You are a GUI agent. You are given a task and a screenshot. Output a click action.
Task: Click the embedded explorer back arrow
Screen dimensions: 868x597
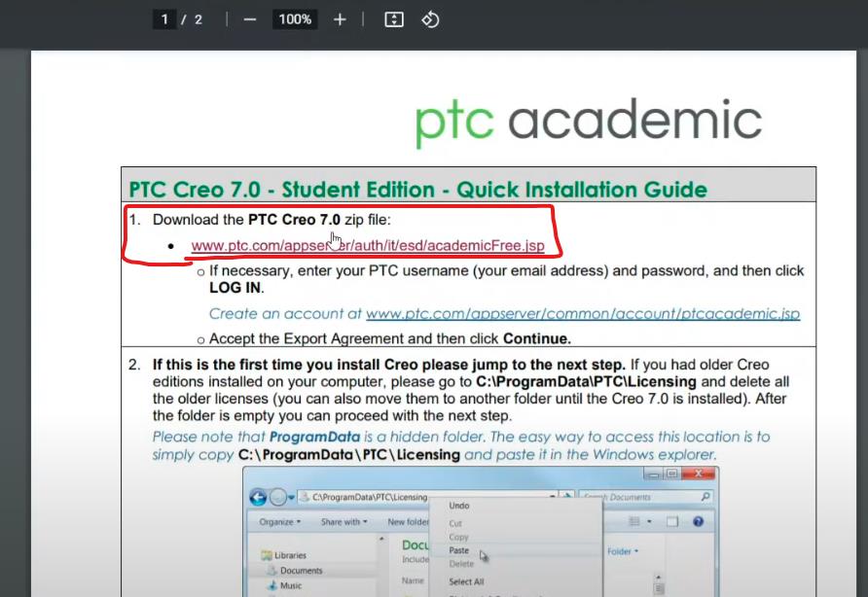pos(258,498)
